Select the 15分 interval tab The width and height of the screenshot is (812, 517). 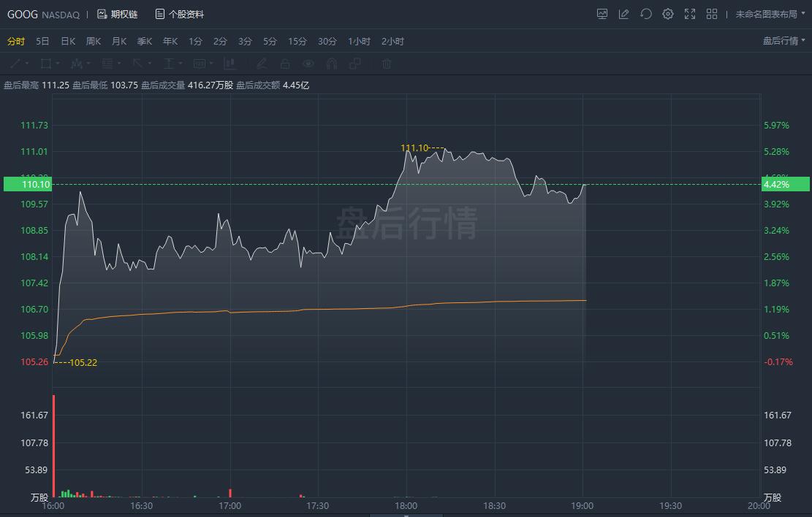tap(297, 41)
